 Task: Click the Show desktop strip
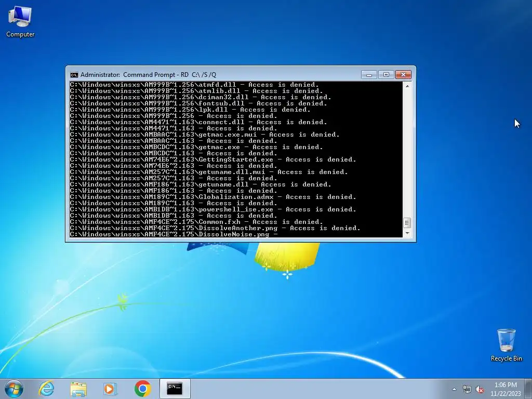528,389
